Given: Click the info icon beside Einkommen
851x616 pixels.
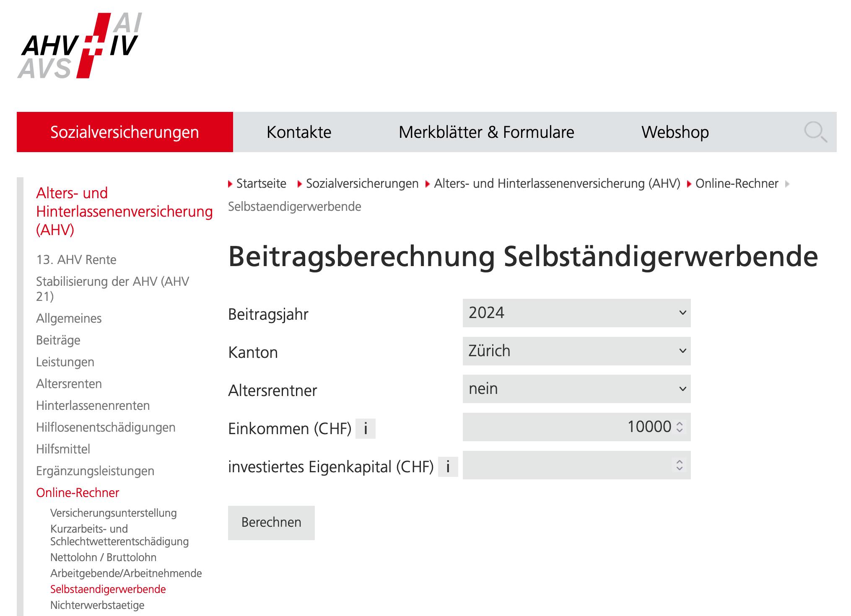Looking at the screenshot, I should click(x=365, y=429).
